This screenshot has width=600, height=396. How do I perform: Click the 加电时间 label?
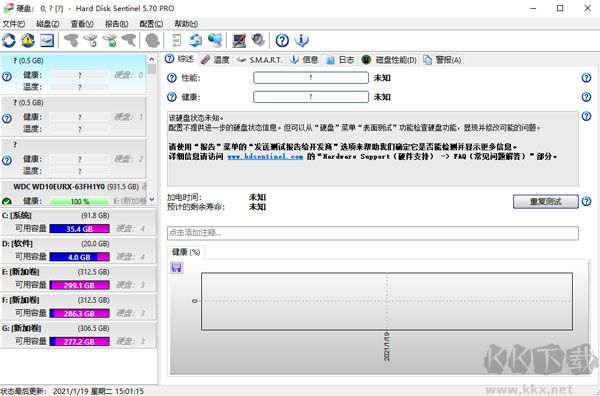click(x=184, y=197)
